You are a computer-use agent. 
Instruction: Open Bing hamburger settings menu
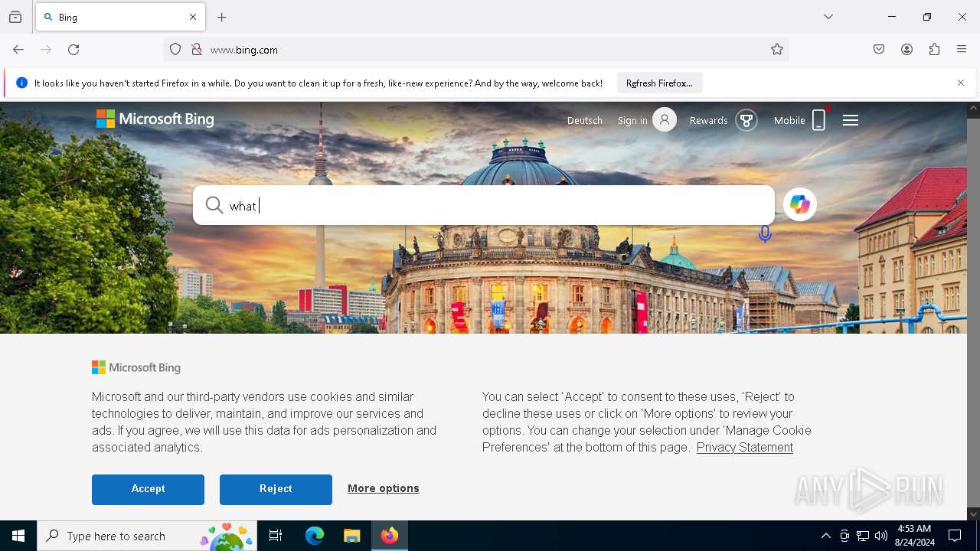click(851, 120)
